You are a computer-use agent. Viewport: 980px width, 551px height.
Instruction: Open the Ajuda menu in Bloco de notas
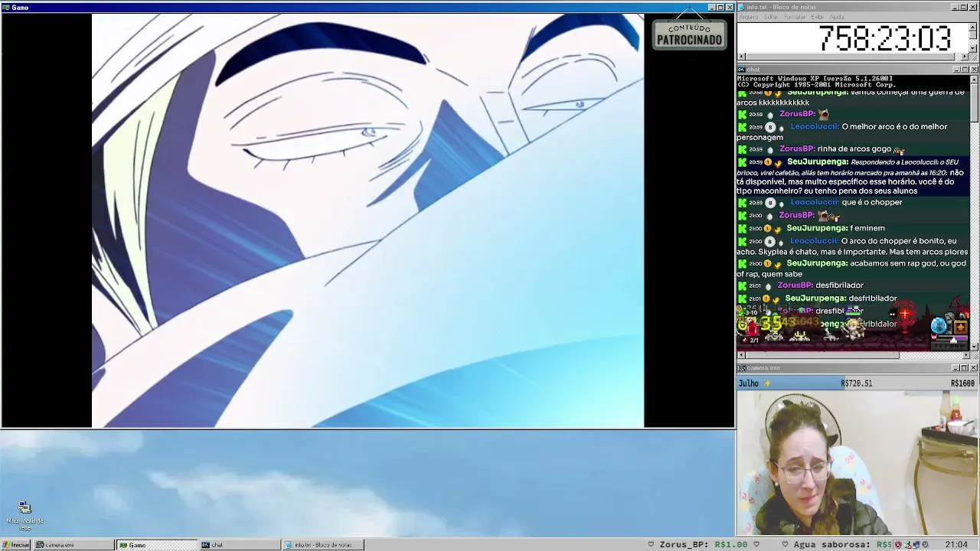(x=837, y=17)
